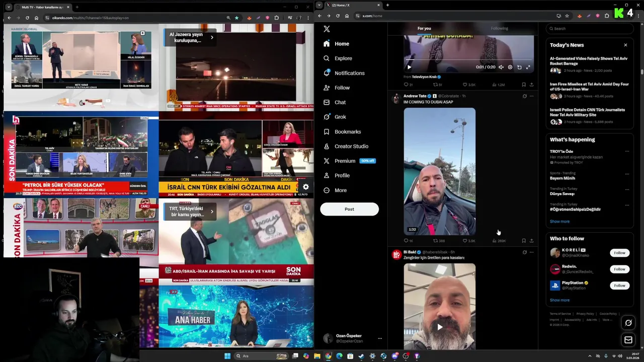Unmute the Televizyon Kralı video

[x=501, y=67]
